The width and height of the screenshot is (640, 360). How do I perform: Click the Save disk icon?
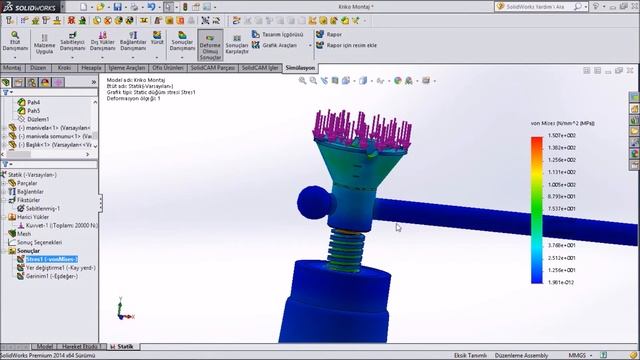(x=118, y=7)
